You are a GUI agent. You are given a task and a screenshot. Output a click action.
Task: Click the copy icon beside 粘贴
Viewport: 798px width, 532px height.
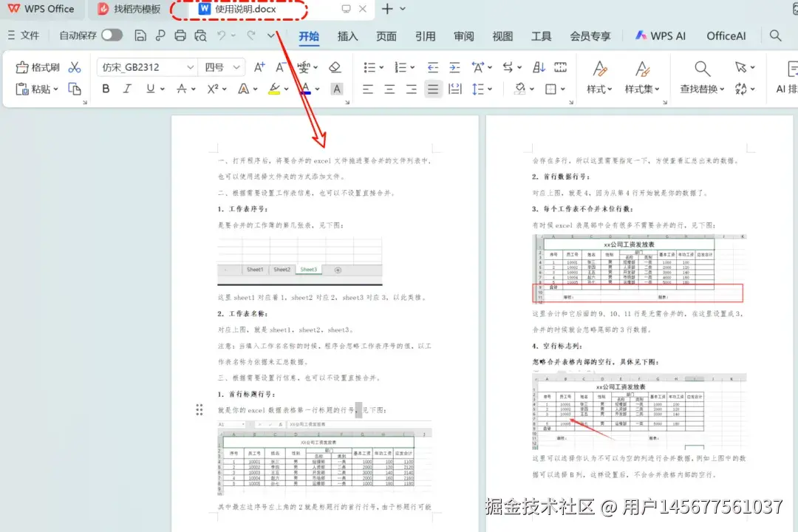[75, 89]
